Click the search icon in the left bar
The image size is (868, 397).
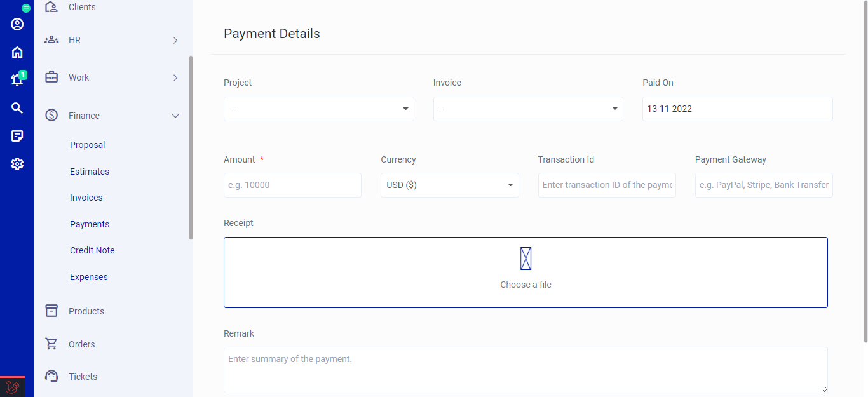coord(17,107)
